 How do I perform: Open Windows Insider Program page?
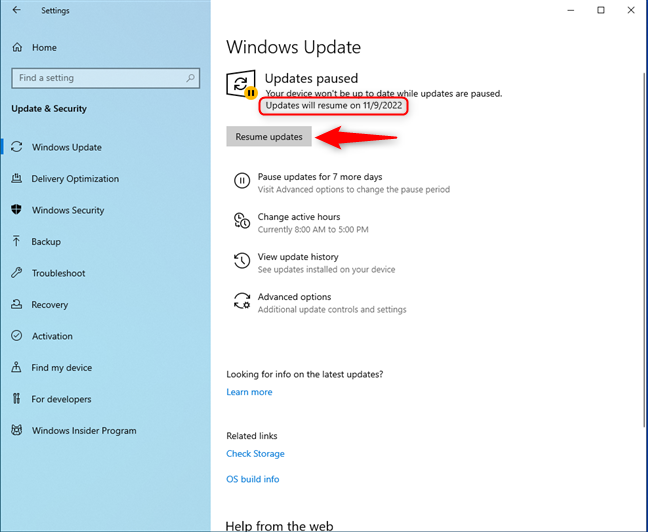tap(84, 431)
